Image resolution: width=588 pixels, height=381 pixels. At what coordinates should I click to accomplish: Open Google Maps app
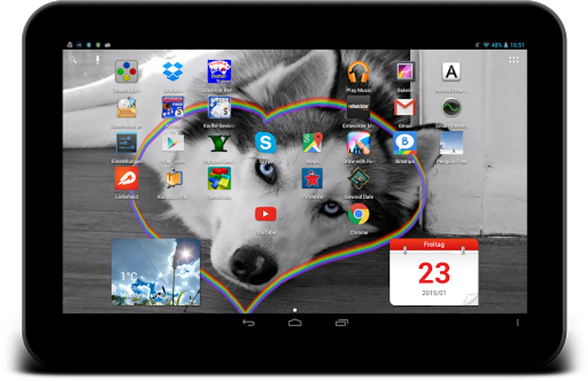[x=312, y=143]
